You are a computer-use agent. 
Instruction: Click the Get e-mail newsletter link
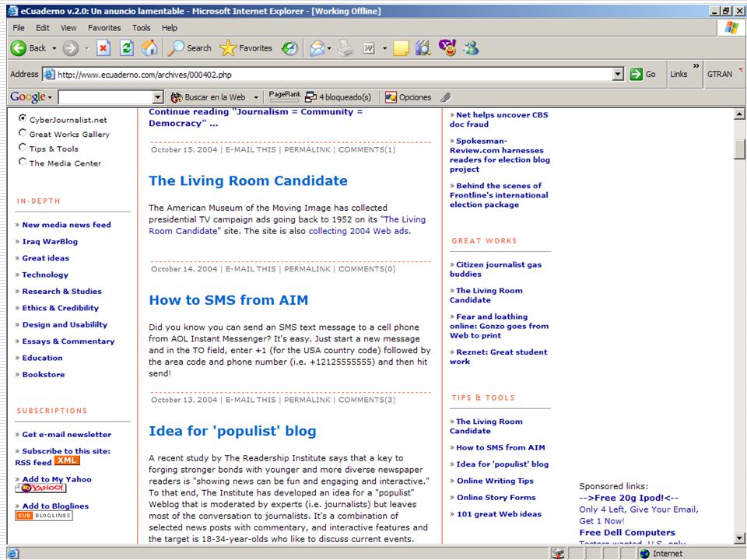67,434
